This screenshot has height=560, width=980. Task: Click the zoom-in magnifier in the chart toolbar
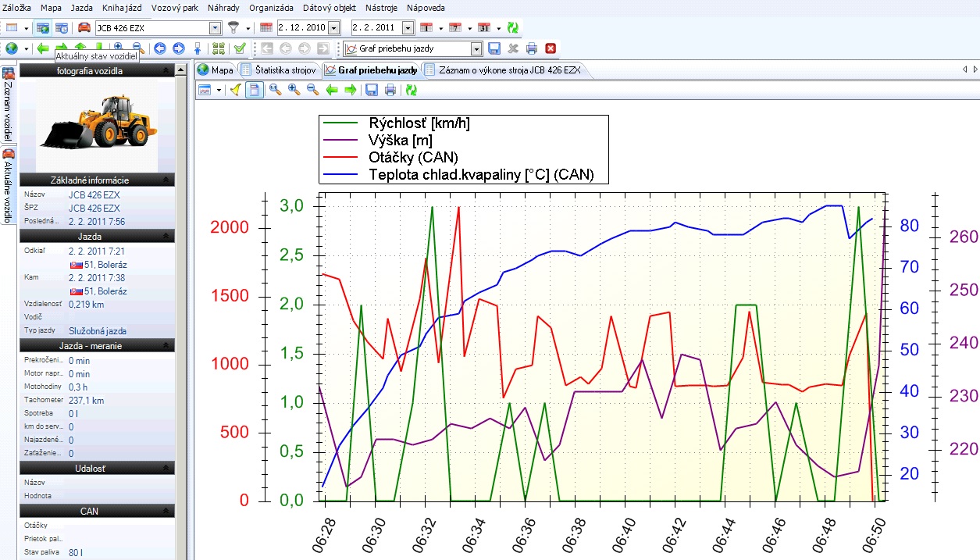click(294, 91)
